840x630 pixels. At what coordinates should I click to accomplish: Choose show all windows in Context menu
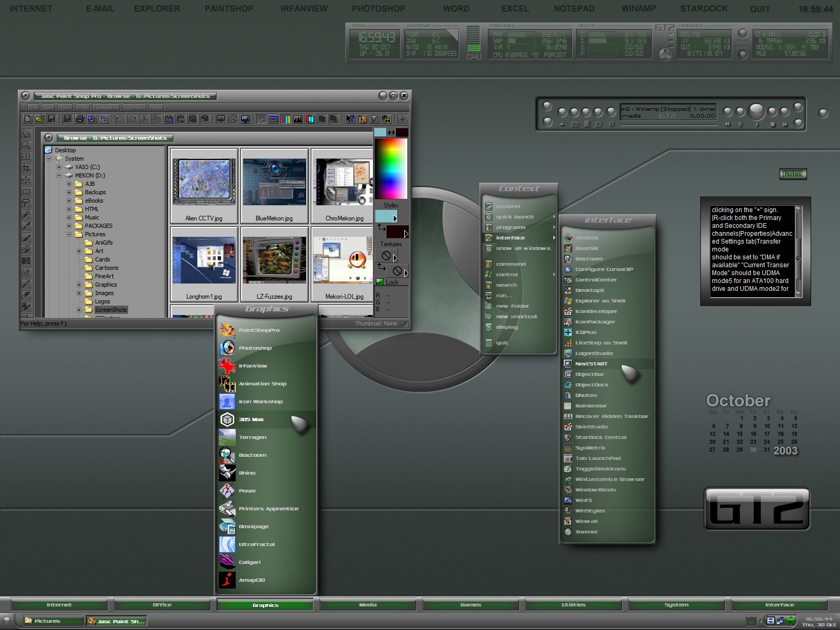coord(519,248)
